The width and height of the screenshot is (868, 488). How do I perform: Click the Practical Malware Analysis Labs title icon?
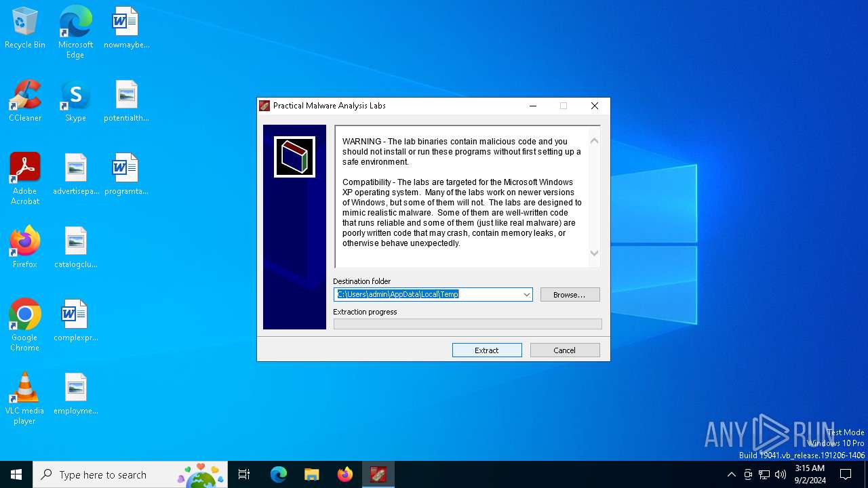pos(264,106)
